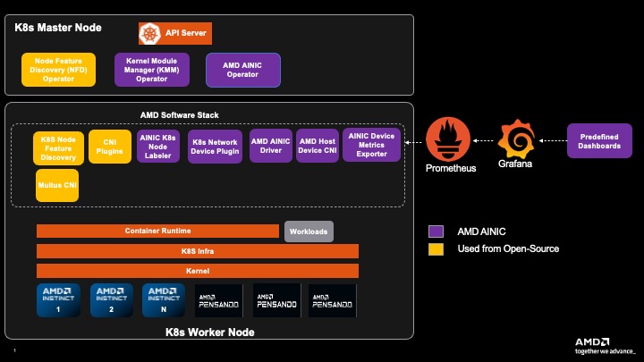Click the gray Workloads box
The width and height of the screenshot is (644, 362).
coord(309,232)
